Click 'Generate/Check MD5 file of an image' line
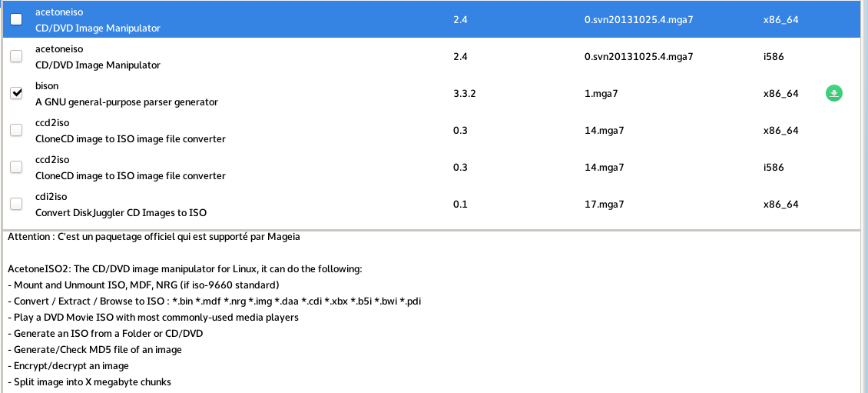The height and width of the screenshot is (393, 868). click(94, 350)
